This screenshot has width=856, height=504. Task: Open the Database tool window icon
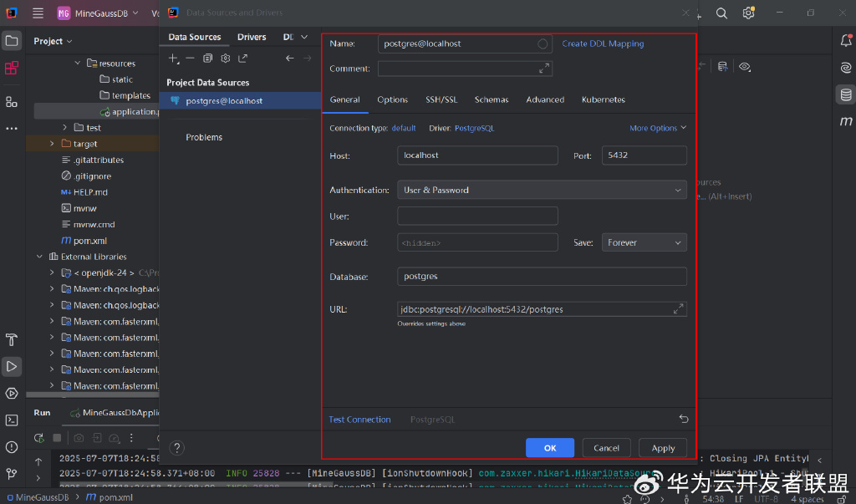click(846, 94)
